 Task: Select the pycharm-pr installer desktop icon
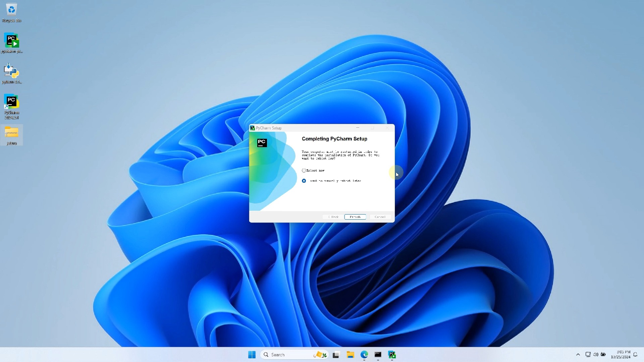coord(11,43)
